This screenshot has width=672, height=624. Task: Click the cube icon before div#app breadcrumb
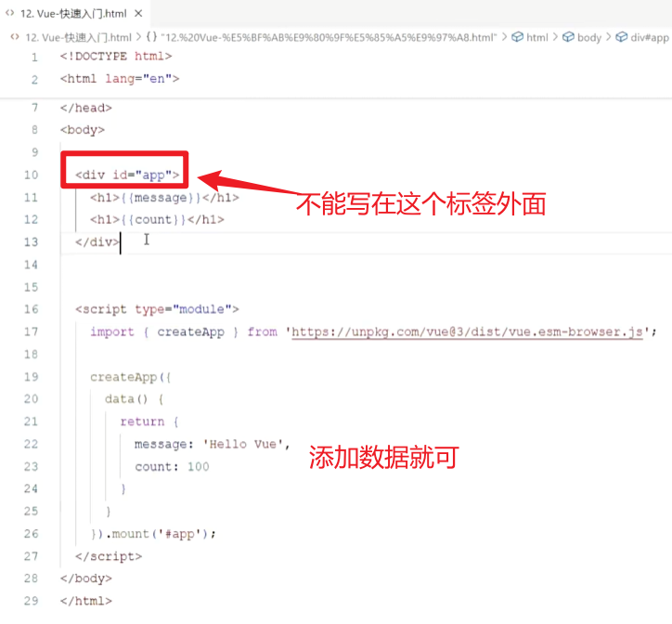pyautogui.click(x=622, y=37)
